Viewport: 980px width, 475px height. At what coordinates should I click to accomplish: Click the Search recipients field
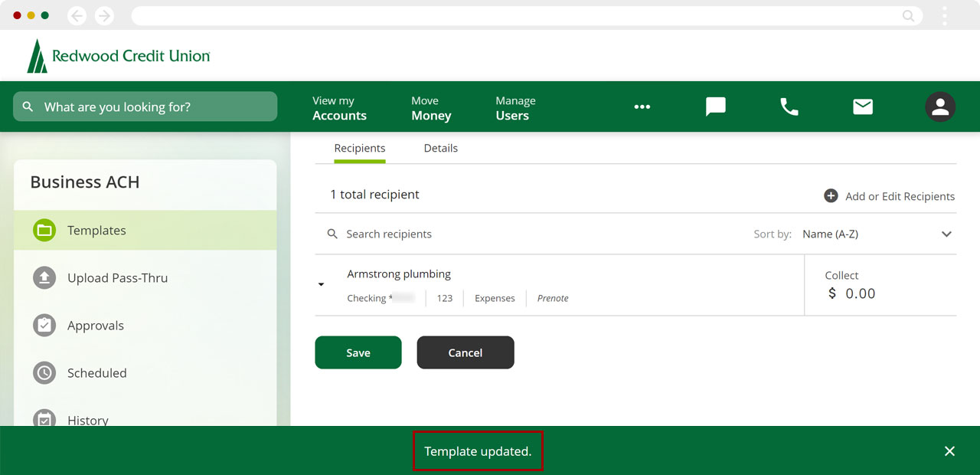pos(459,234)
